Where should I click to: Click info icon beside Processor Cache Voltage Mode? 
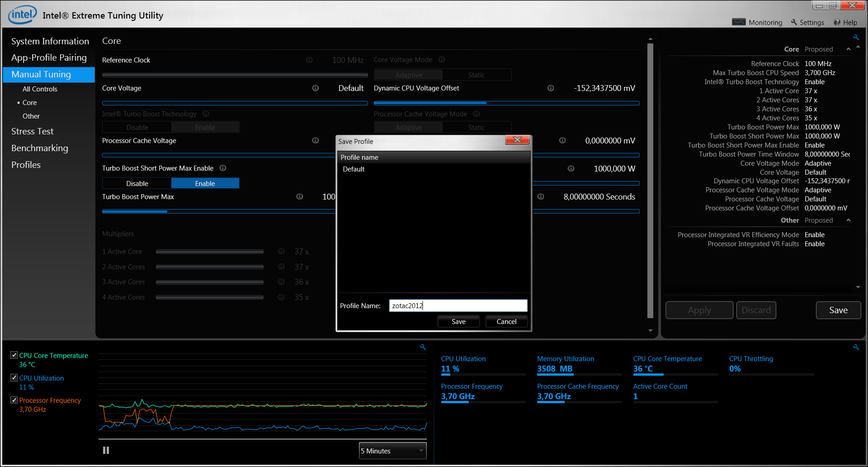(476, 114)
